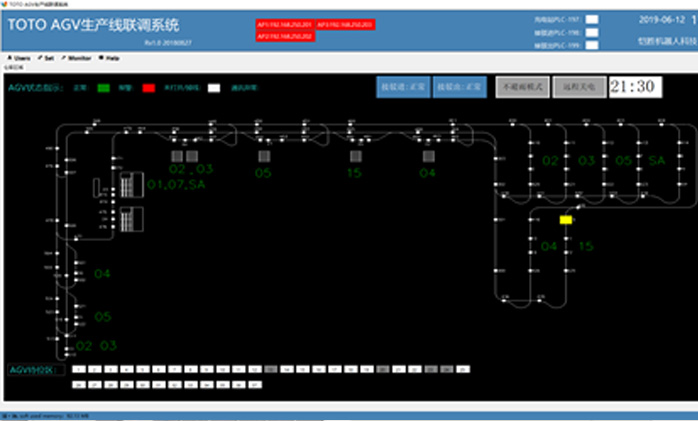The width and height of the screenshot is (698, 421).
Task: Click the green 02.03 label under top stations
Action: pyautogui.click(x=191, y=169)
